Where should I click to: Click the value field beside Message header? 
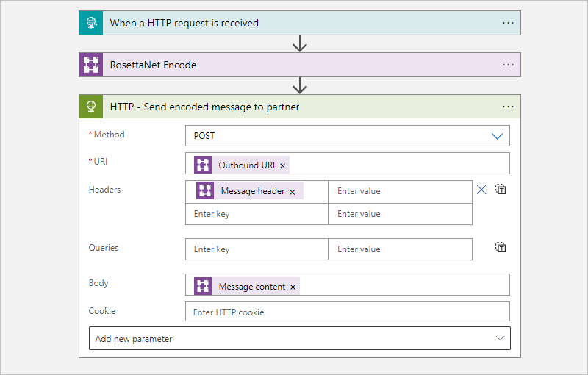pyautogui.click(x=400, y=191)
